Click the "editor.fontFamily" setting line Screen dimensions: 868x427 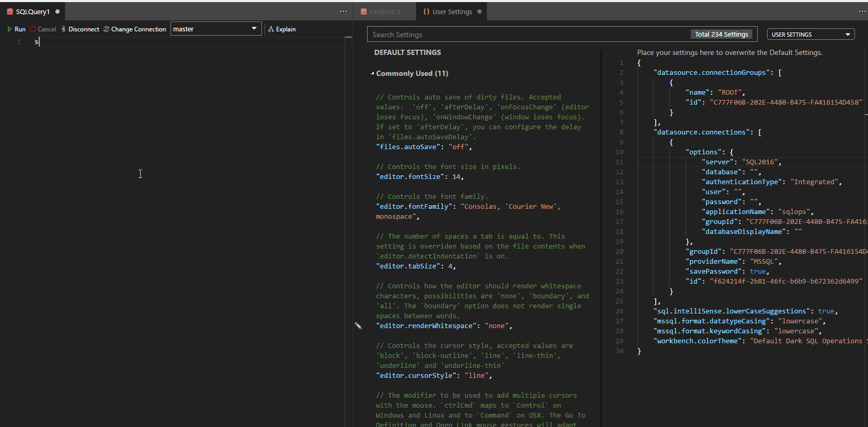(468, 211)
